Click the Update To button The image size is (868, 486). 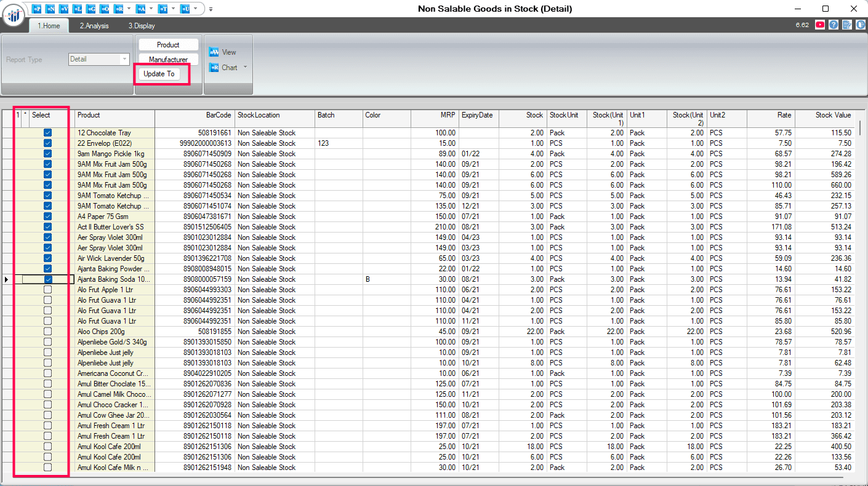pos(159,74)
